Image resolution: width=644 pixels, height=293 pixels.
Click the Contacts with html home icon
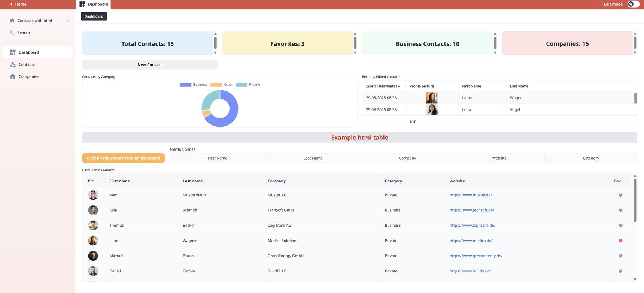pyautogui.click(x=12, y=21)
